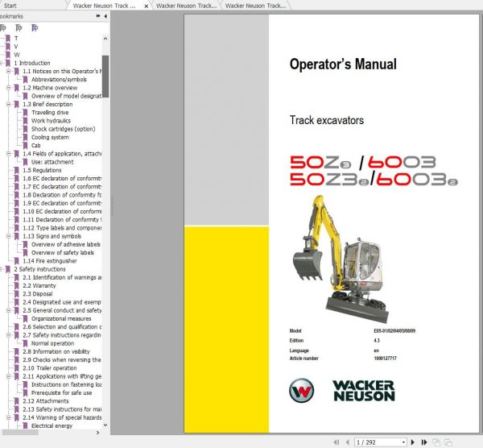Select Shock cartridges (option) bookmark
483x448 pixels.
pos(63,129)
